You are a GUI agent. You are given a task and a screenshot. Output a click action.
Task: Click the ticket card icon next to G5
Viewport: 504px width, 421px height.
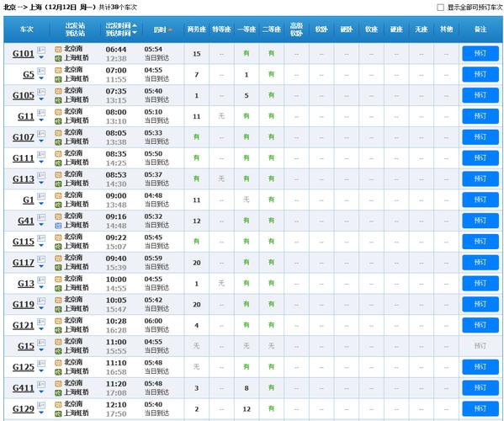(41, 71)
